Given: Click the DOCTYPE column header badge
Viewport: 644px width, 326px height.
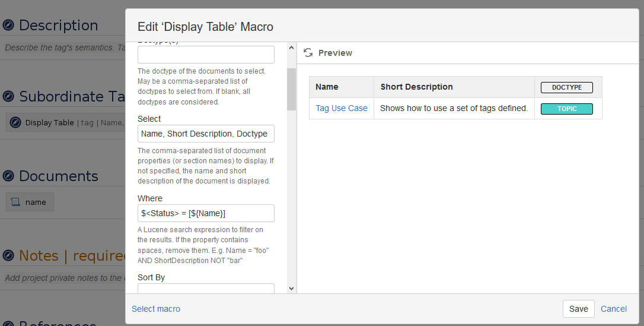Looking at the screenshot, I should coord(567,87).
